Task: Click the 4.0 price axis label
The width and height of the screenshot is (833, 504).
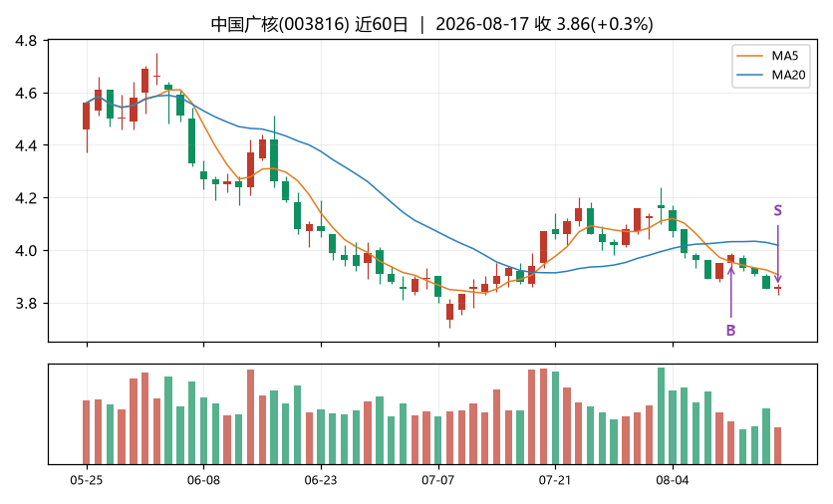Action: 26,251
